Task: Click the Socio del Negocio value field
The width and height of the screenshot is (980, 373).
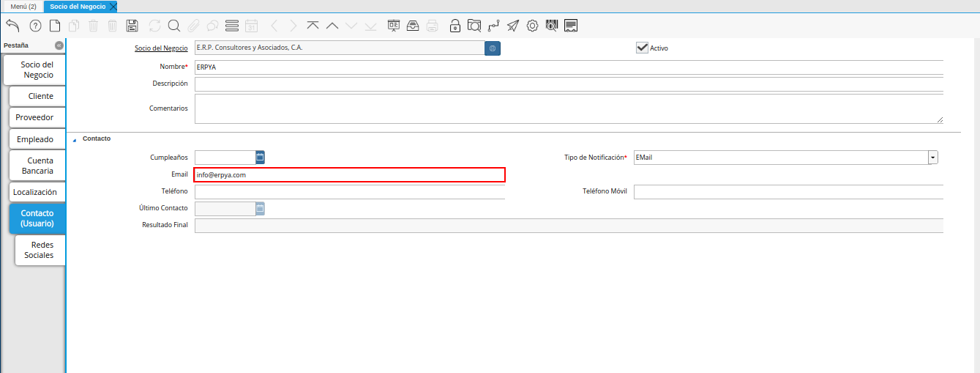Action: [338, 48]
